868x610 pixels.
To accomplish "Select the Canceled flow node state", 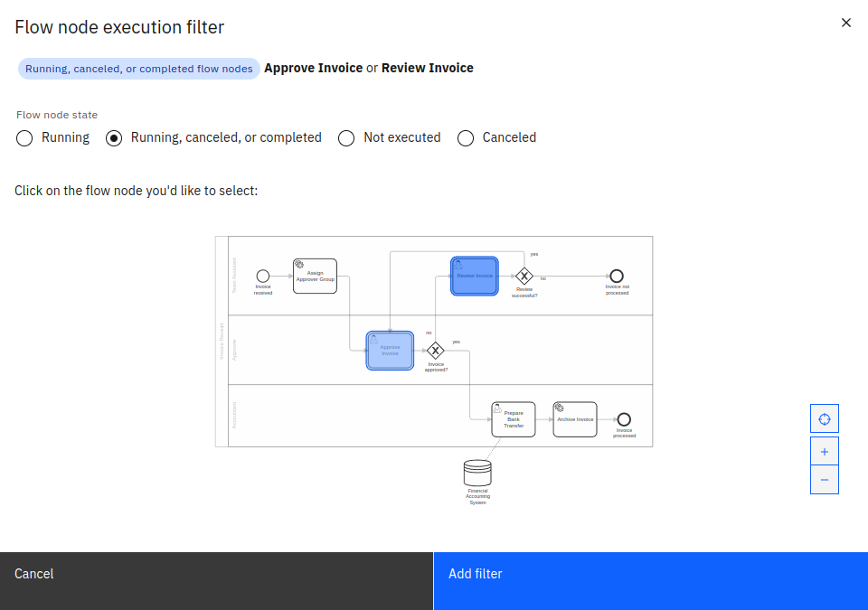I will [x=466, y=137].
